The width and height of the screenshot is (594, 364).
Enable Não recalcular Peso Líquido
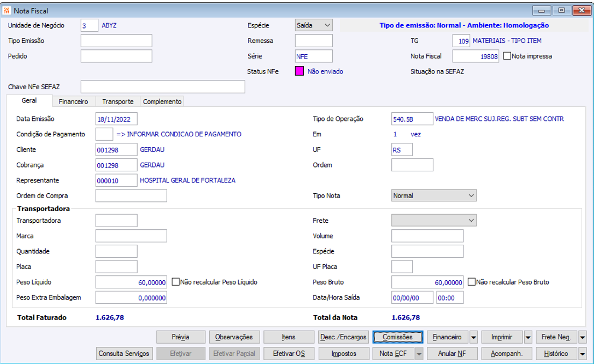[175, 282]
